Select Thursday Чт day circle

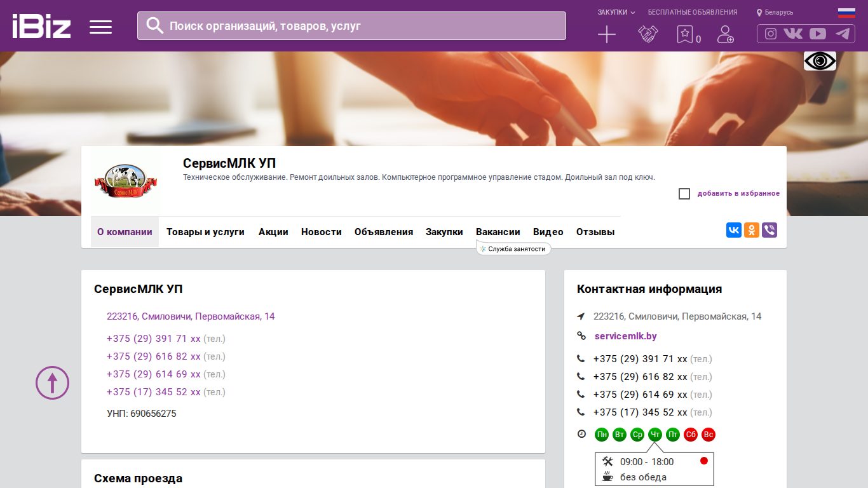(655, 435)
